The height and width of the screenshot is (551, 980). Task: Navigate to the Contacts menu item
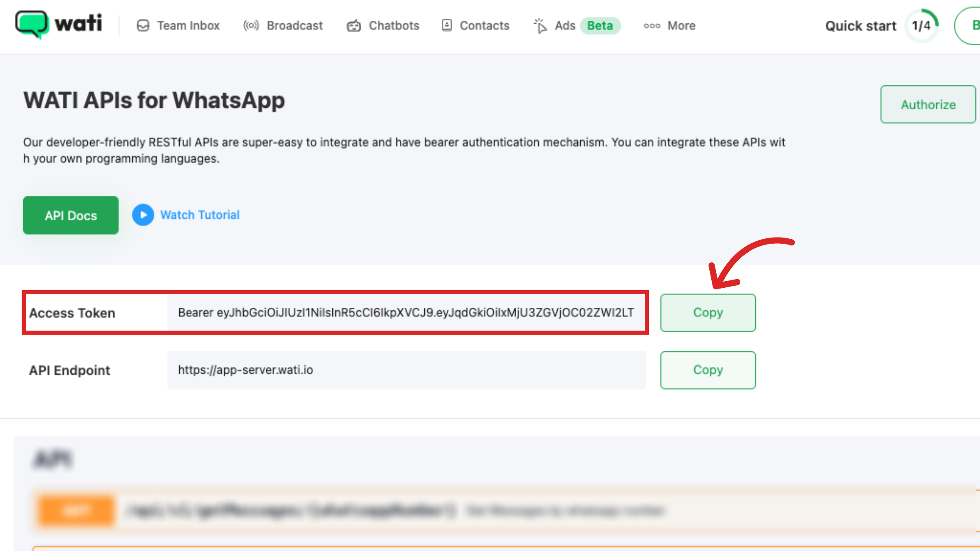[484, 25]
